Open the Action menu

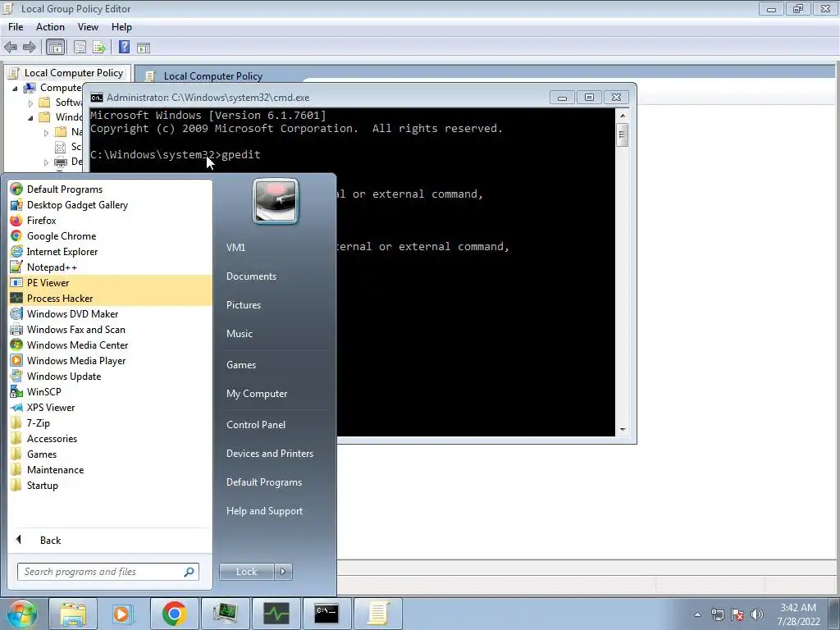pos(50,27)
